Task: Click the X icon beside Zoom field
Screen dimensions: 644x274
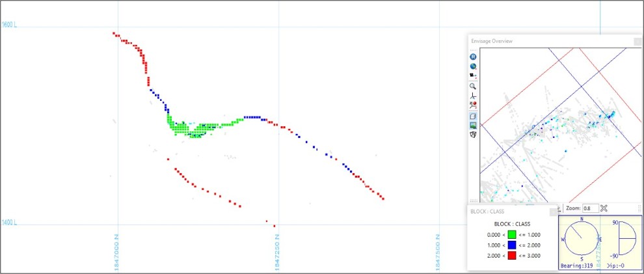Action: [604, 208]
